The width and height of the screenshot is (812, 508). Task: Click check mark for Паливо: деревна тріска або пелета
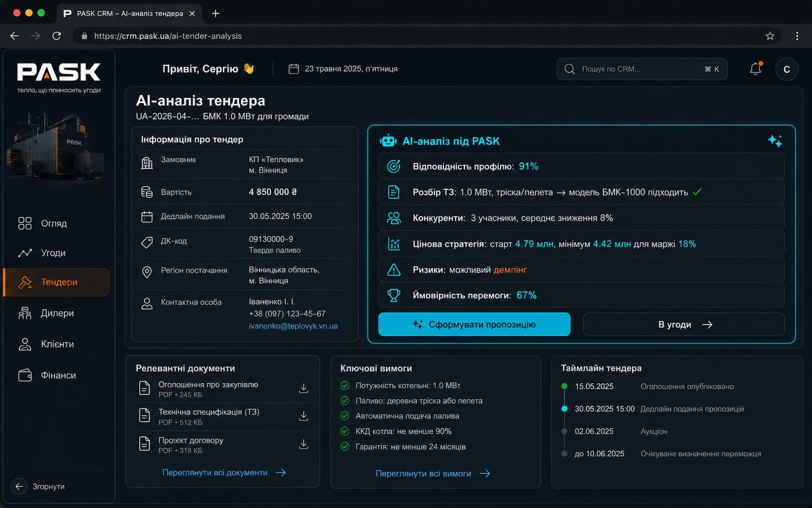tap(345, 401)
